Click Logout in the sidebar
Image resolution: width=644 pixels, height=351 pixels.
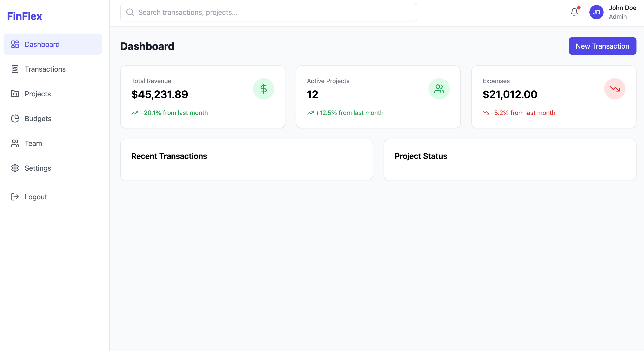pyautogui.click(x=53, y=197)
